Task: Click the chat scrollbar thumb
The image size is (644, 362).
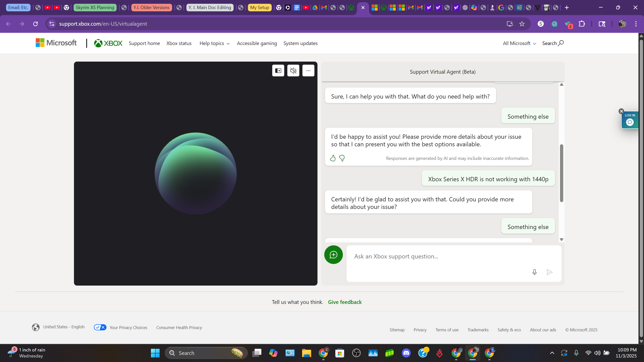Action: click(x=561, y=173)
